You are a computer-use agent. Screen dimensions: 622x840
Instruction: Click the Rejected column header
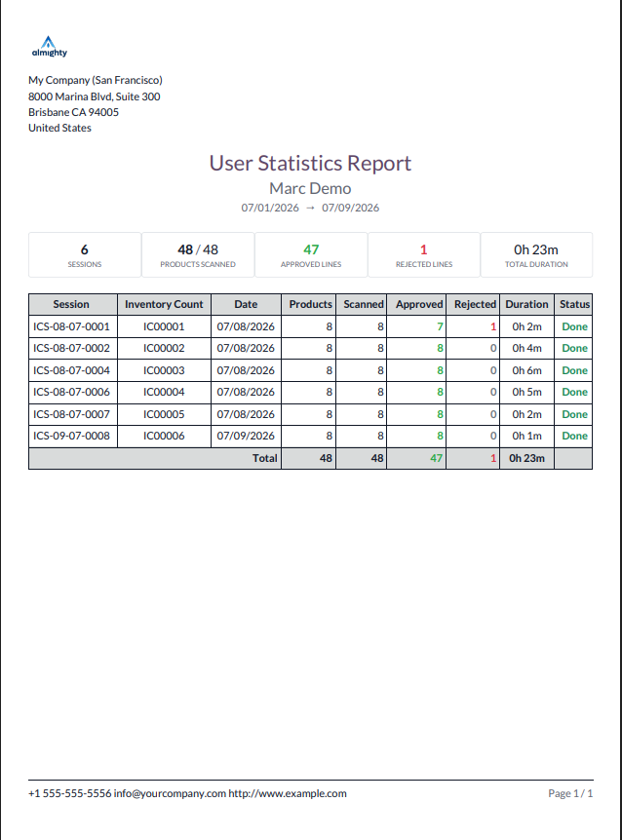(473, 304)
